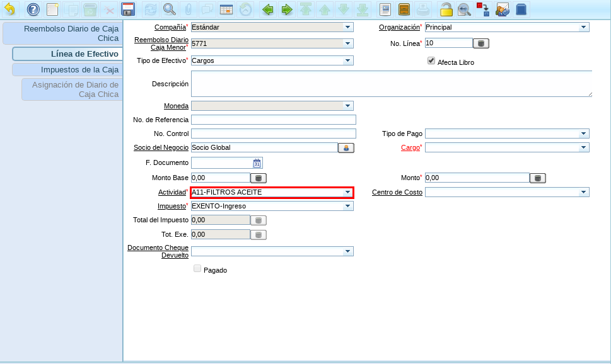
Task: Expand the Cargo dropdown
Action: point(583,147)
